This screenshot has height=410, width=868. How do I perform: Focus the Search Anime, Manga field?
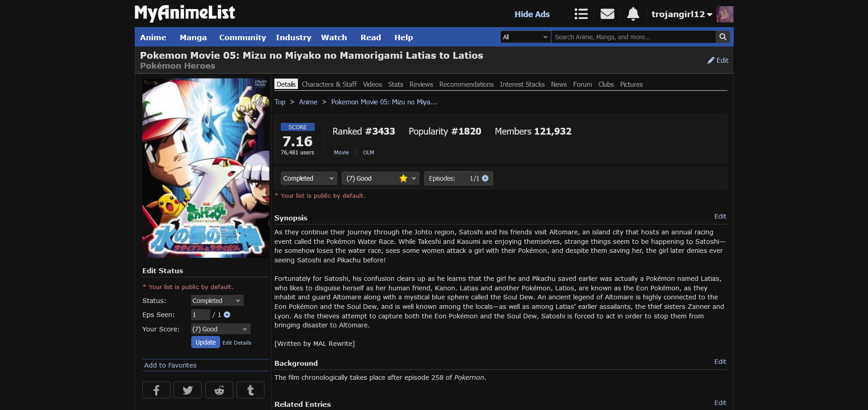633,37
